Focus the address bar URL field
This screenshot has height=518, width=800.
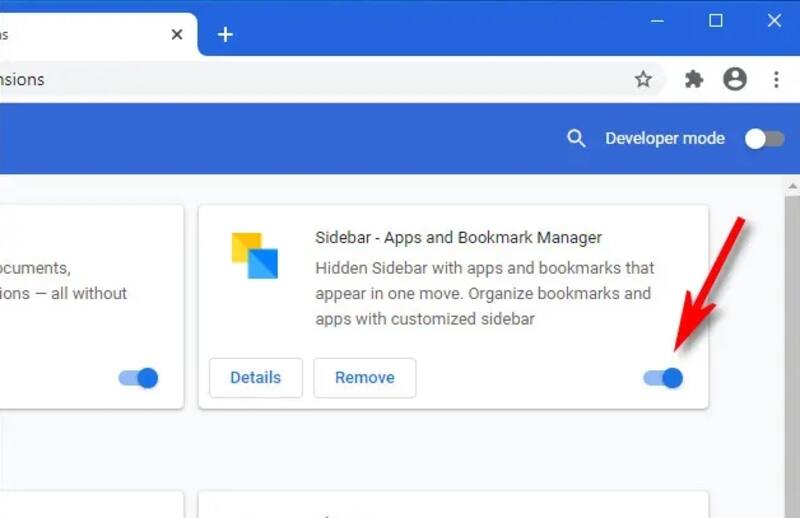click(300, 80)
